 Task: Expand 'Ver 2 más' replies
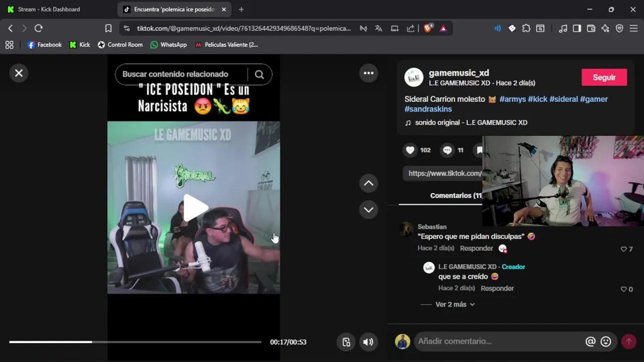pyautogui.click(x=455, y=304)
